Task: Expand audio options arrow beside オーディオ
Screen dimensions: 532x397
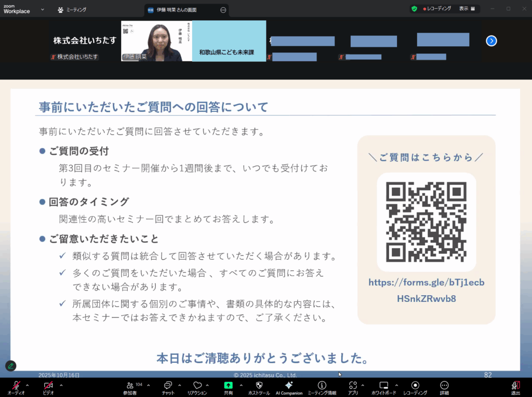Action: tap(28, 385)
